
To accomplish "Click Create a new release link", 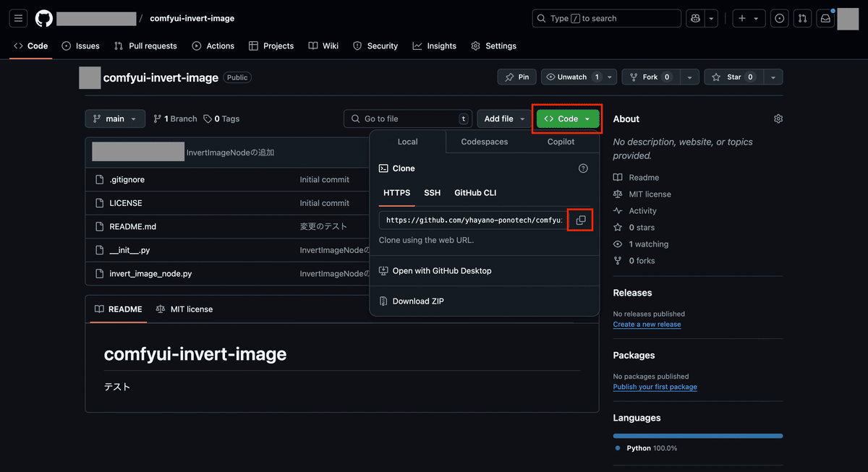I will click(x=647, y=325).
